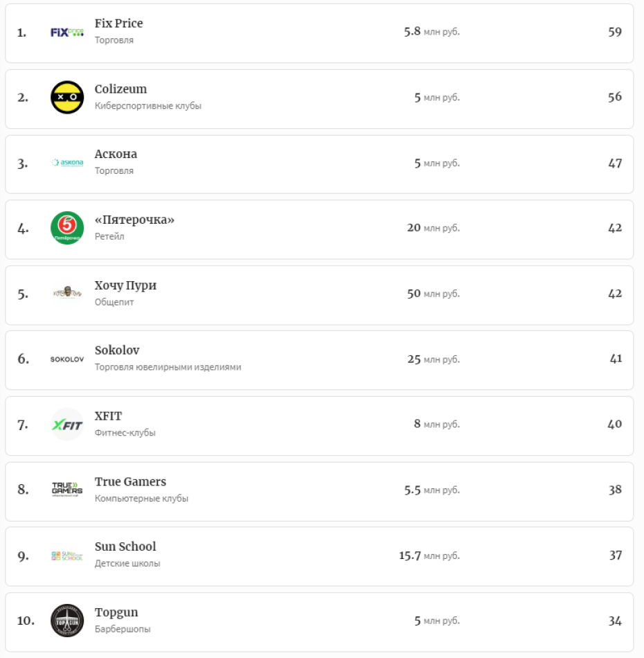Select the XFIT title link
Viewport: 644px width, 658px height.
pyautogui.click(x=108, y=416)
